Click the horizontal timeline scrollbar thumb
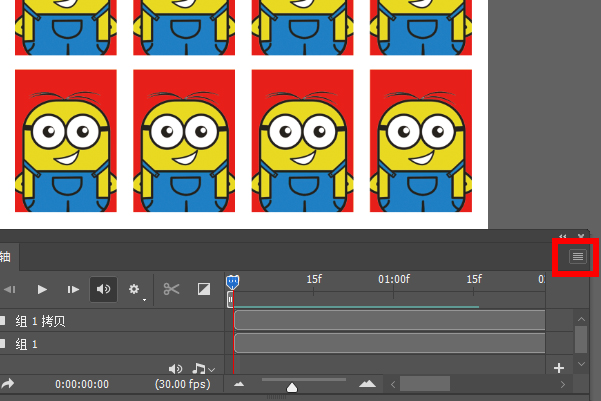 425,384
